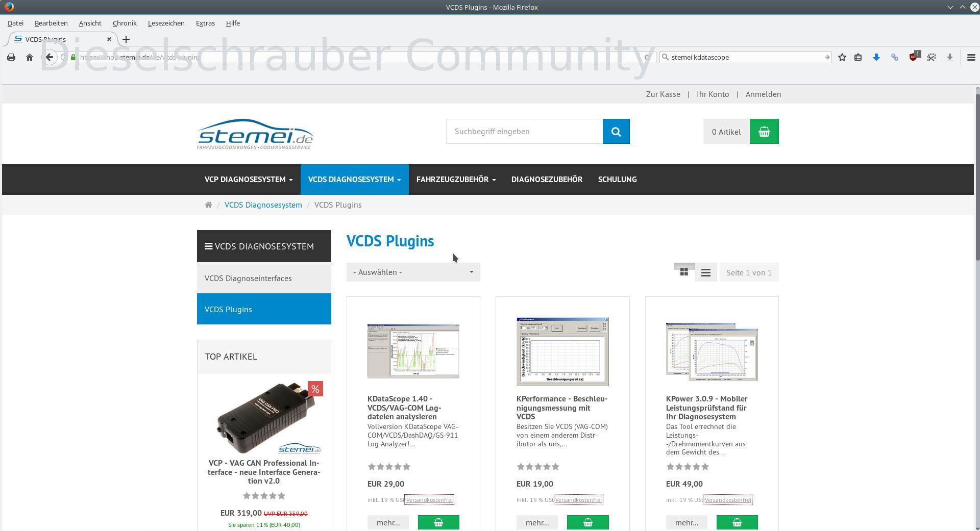Open new browser tab plus icon
The height and width of the screenshot is (531, 980).
126,39
